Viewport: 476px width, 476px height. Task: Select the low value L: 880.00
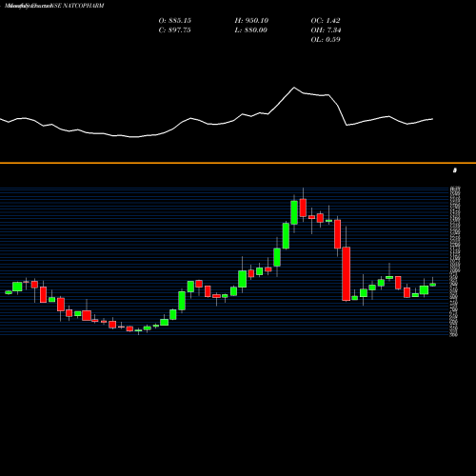pos(250,30)
